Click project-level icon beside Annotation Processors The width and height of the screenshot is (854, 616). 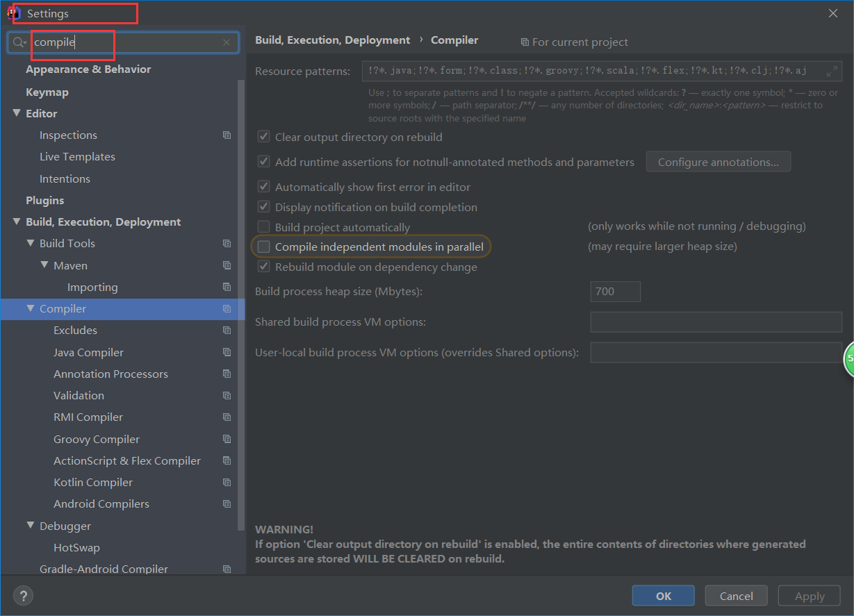pos(227,374)
